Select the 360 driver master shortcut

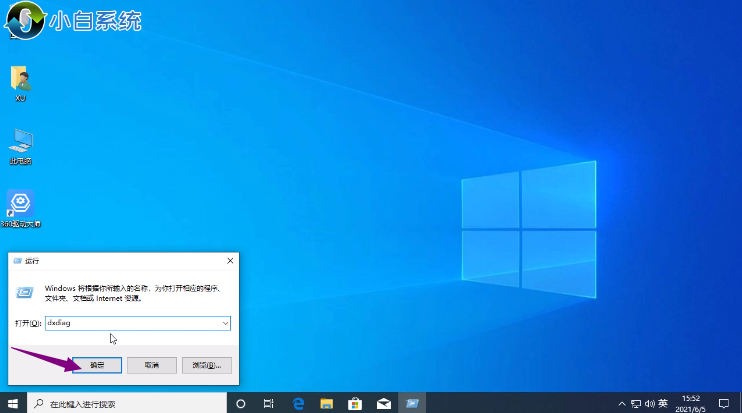[20, 205]
